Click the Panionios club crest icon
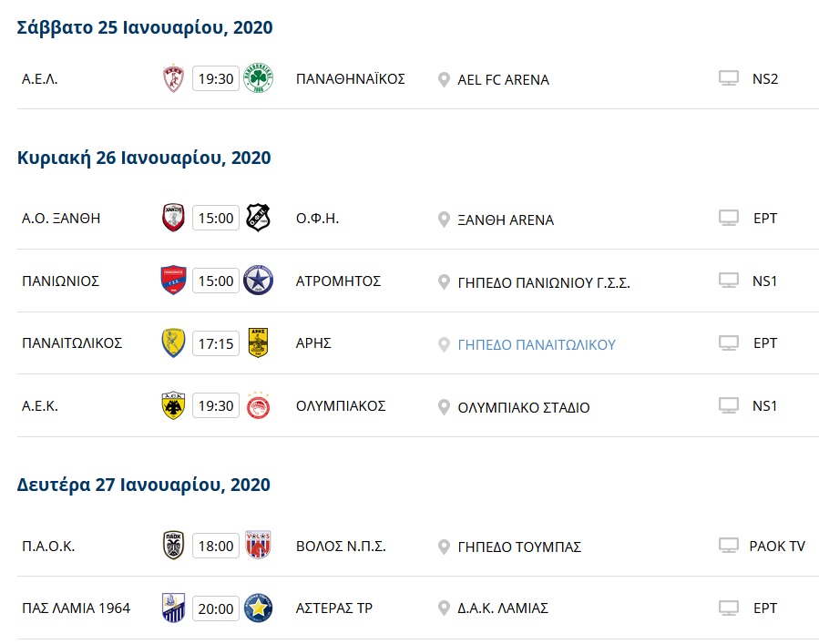The width and height of the screenshot is (819, 644). pos(173,281)
